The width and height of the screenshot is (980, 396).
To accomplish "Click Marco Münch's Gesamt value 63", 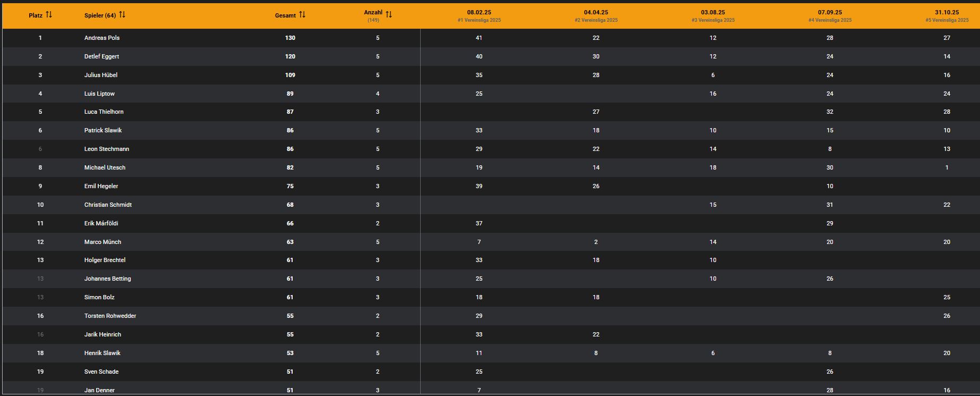I will [x=290, y=242].
